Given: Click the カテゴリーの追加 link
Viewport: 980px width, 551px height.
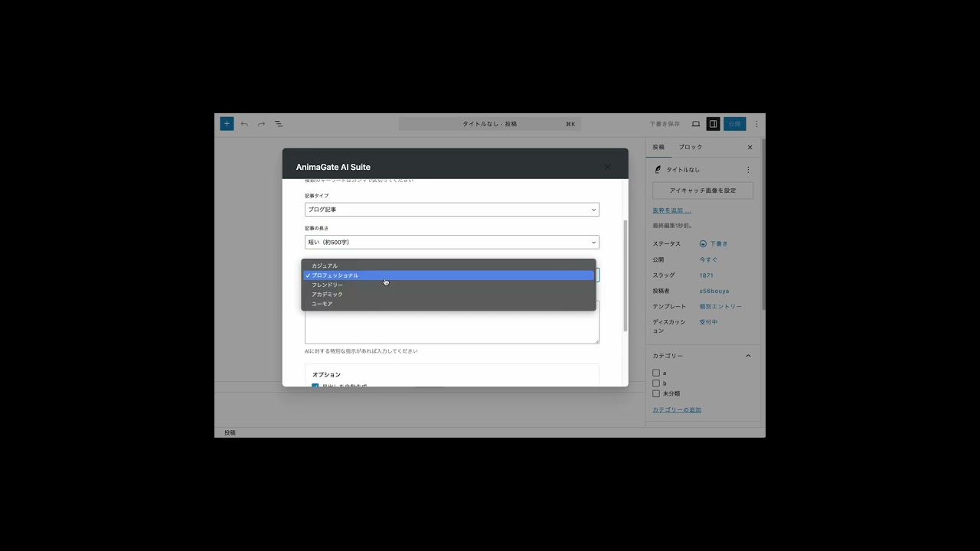Looking at the screenshot, I should pyautogui.click(x=677, y=410).
